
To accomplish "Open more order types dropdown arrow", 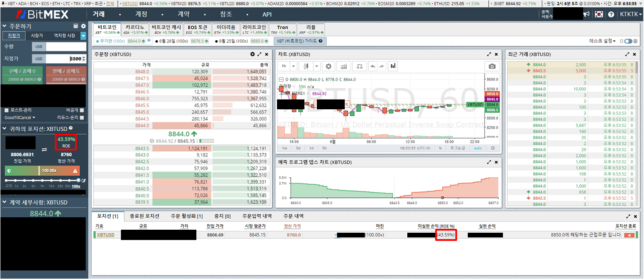I will tap(83, 36).
